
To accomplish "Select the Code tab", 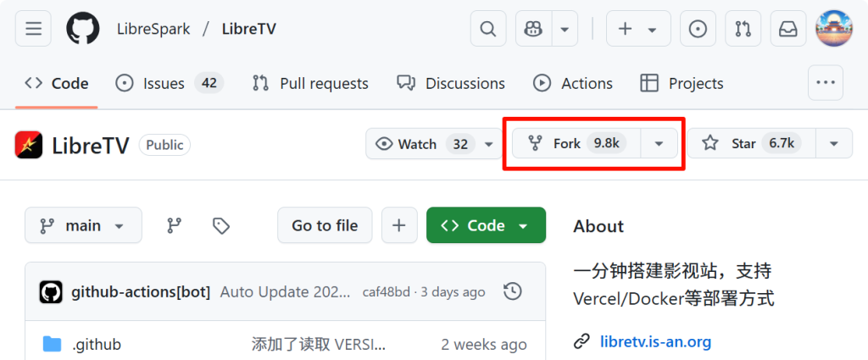I will pos(57,84).
